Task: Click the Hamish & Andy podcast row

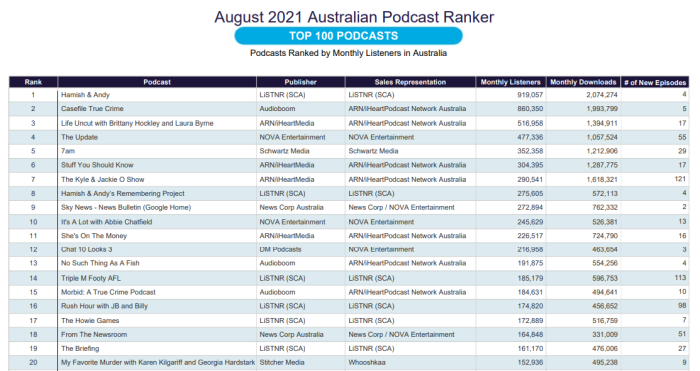Action: (349, 95)
